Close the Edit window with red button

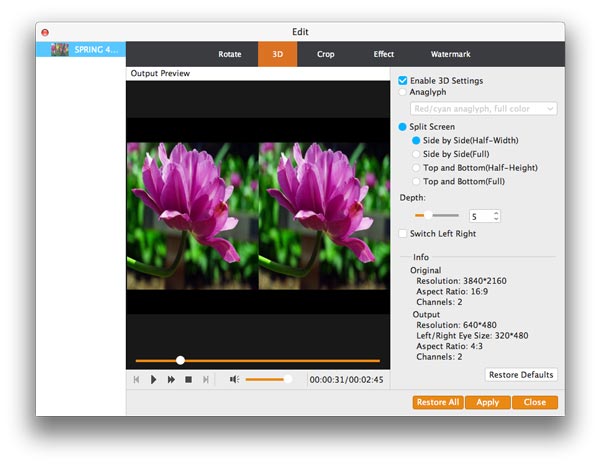(x=45, y=33)
